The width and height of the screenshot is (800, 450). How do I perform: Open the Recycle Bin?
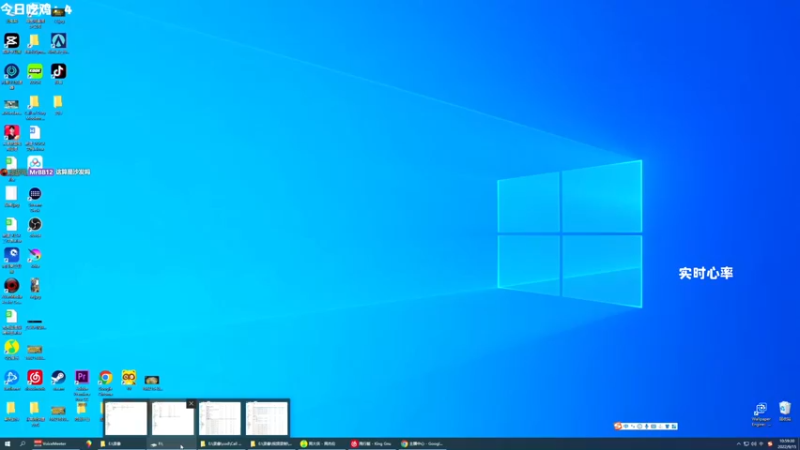click(785, 409)
